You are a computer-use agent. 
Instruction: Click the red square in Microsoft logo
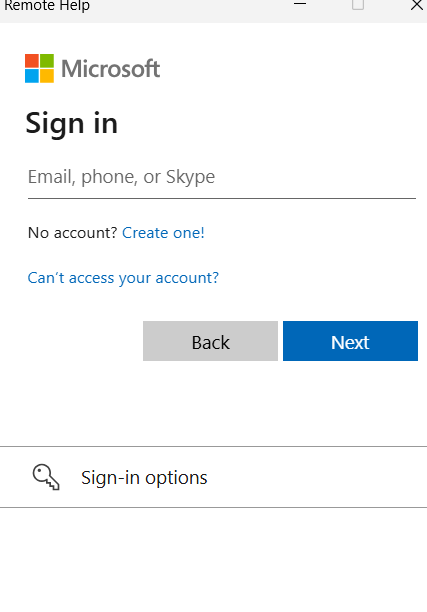[x=32, y=61]
